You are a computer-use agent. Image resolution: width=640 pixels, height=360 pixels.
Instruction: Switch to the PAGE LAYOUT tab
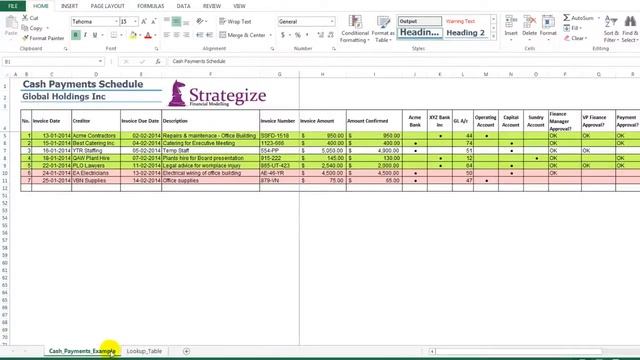(108, 6)
